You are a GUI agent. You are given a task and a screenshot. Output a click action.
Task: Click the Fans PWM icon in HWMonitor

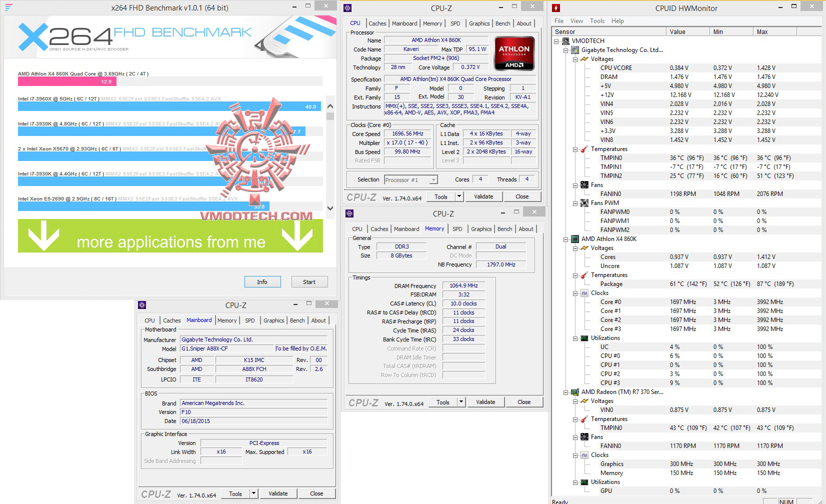[584, 203]
